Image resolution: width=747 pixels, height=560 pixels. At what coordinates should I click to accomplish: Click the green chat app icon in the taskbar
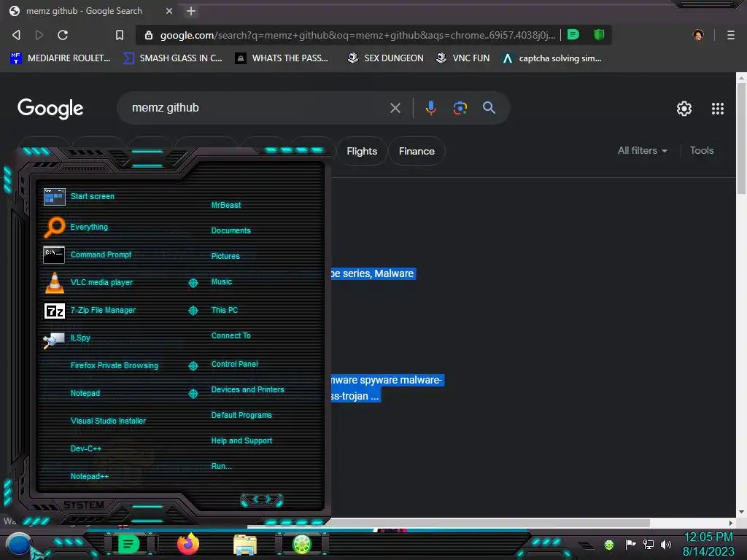click(x=128, y=544)
